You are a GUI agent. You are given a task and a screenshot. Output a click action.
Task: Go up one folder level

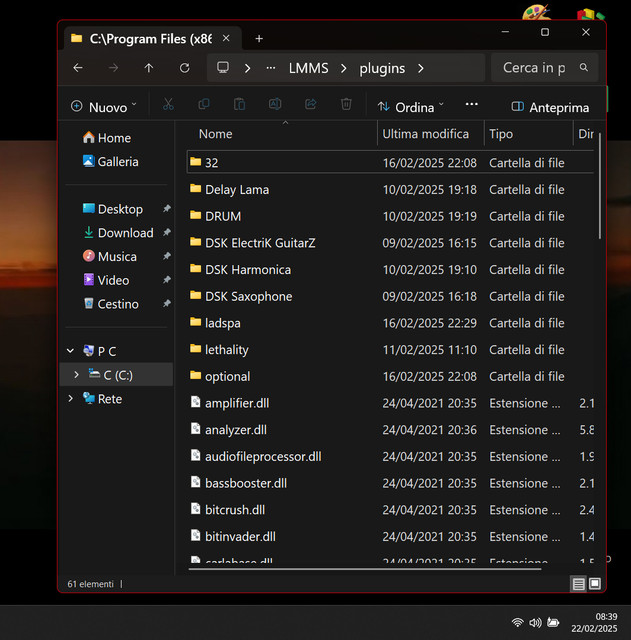(x=149, y=68)
